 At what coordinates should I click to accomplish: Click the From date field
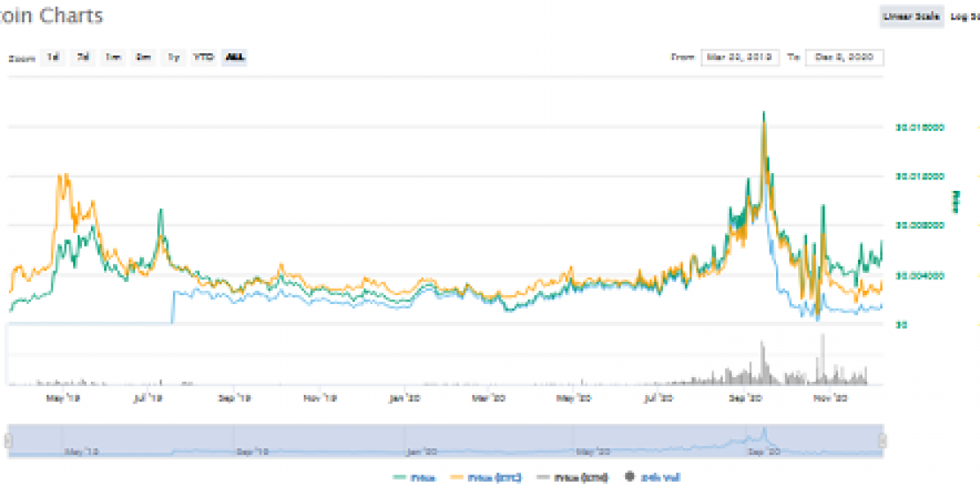(x=740, y=57)
